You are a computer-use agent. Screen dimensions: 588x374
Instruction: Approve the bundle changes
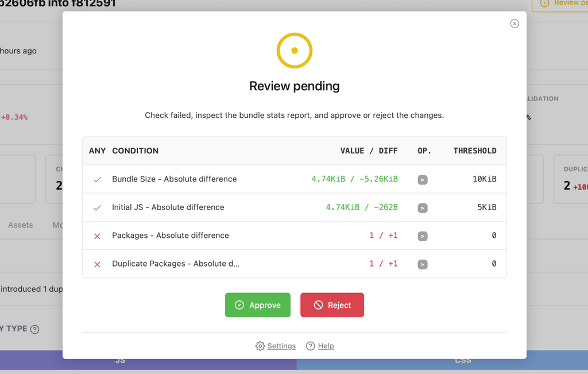pos(257,304)
